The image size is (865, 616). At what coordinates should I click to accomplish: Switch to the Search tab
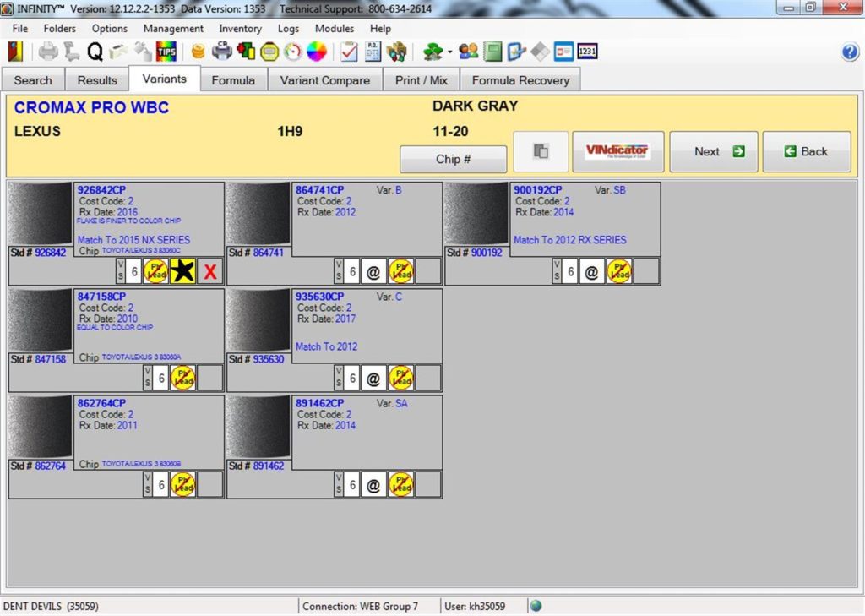[x=33, y=80]
